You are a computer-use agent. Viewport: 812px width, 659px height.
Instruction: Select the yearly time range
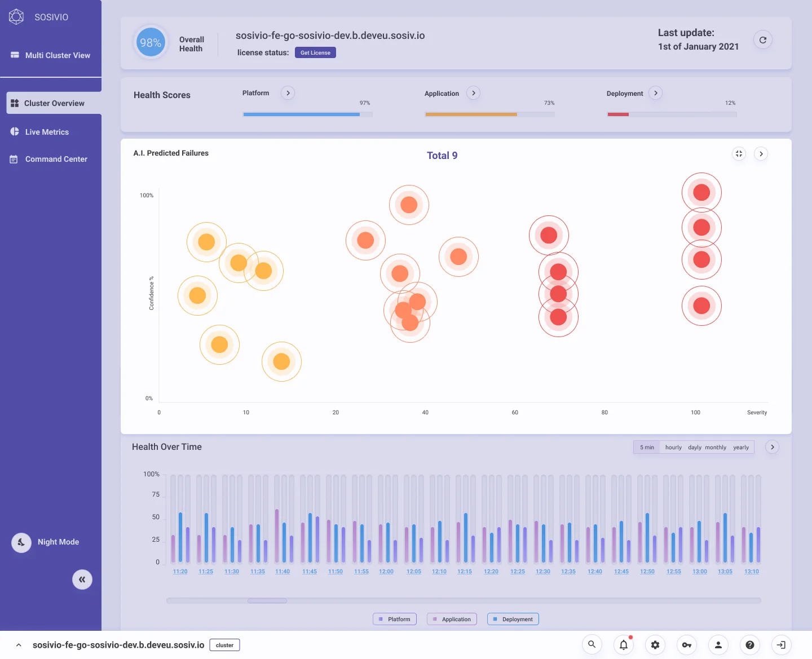(741, 448)
